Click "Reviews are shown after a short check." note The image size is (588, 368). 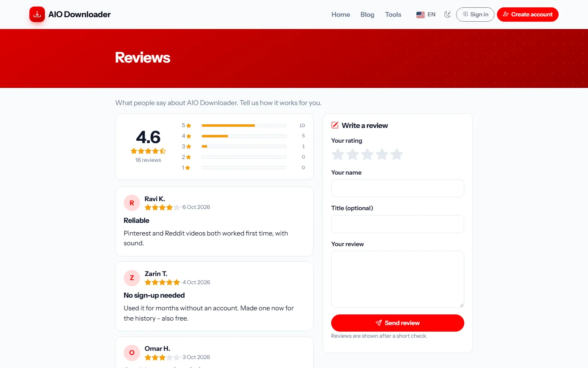pyautogui.click(x=379, y=336)
